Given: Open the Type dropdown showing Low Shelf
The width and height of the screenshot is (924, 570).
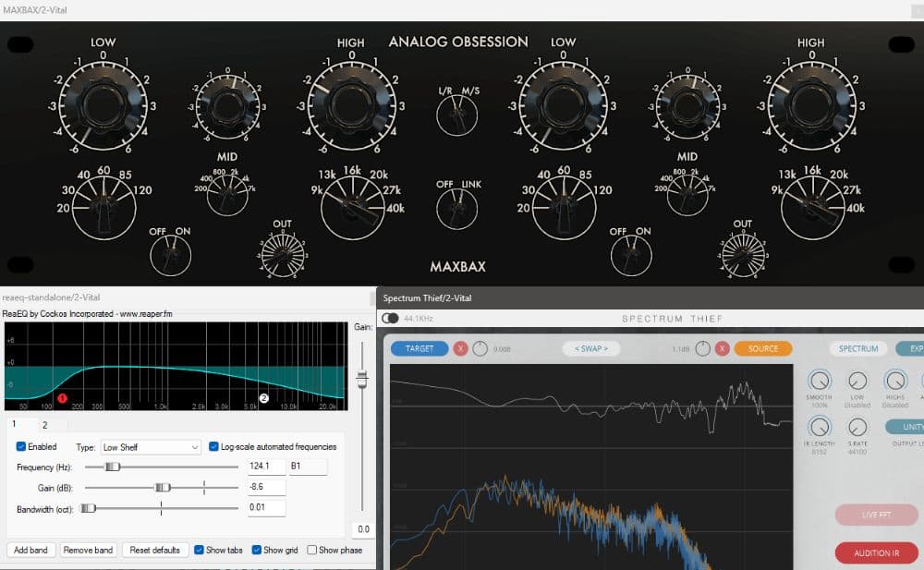Looking at the screenshot, I should click(x=151, y=447).
